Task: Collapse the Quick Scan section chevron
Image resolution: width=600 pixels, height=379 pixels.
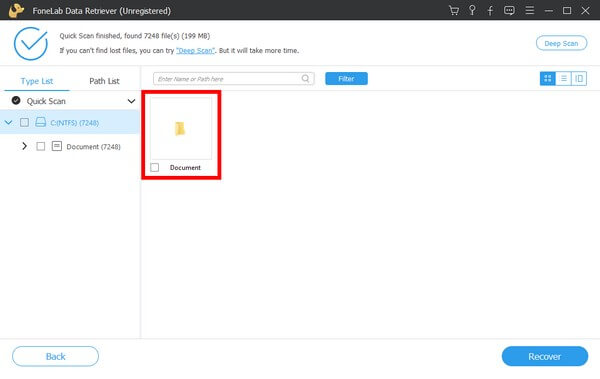Action: [x=131, y=101]
